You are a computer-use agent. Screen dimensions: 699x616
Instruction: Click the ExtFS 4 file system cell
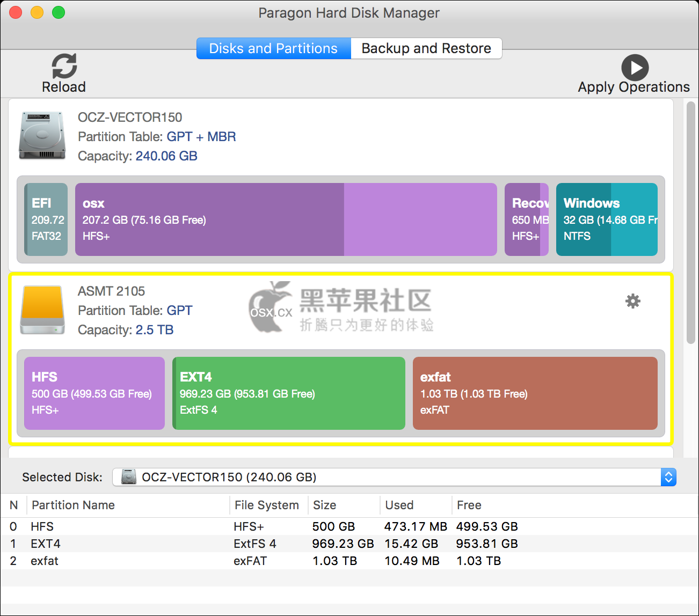pyautogui.click(x=255, y=544)
